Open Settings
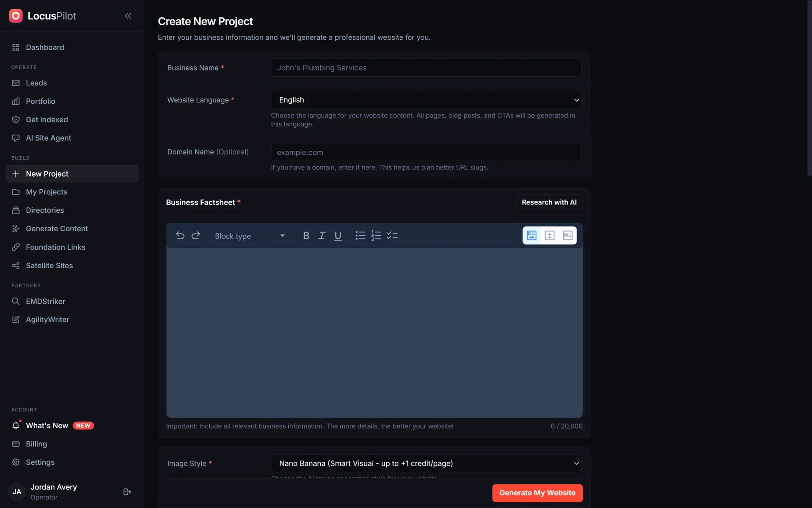 [72, 462]
